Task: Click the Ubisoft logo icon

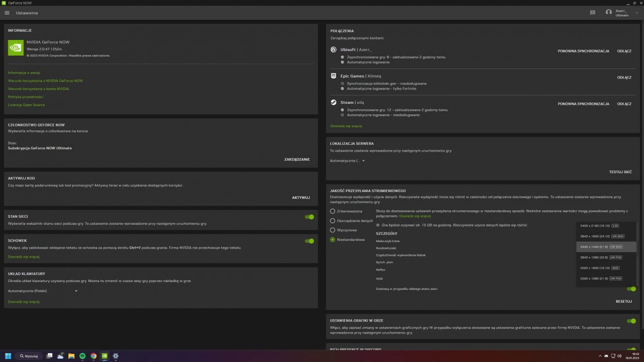Action: pyautogui.click(x=334, y=50)
